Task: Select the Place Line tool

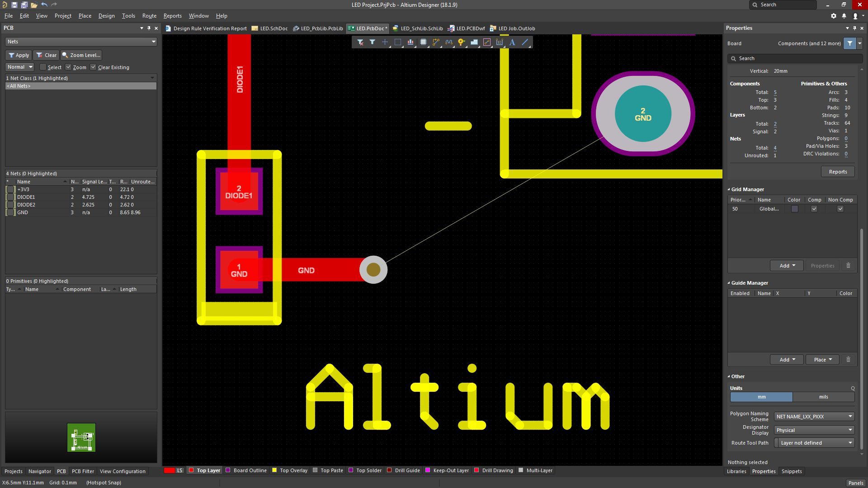Action: click(525, 42)
